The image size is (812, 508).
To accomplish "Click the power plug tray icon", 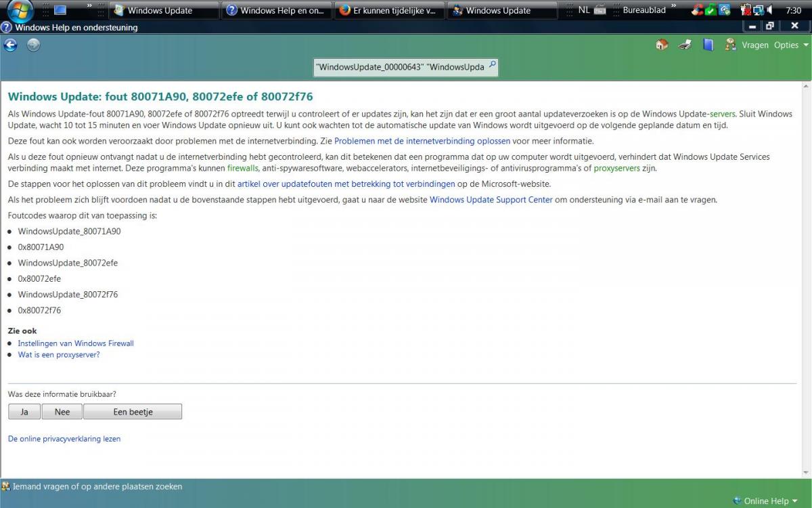I will [x=746, y=10].
